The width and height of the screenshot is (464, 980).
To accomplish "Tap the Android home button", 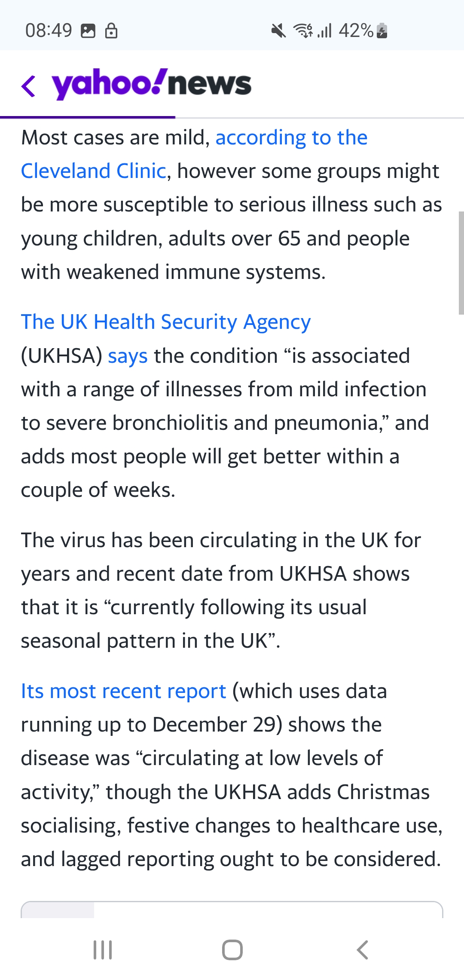I will tap(232, 950).
